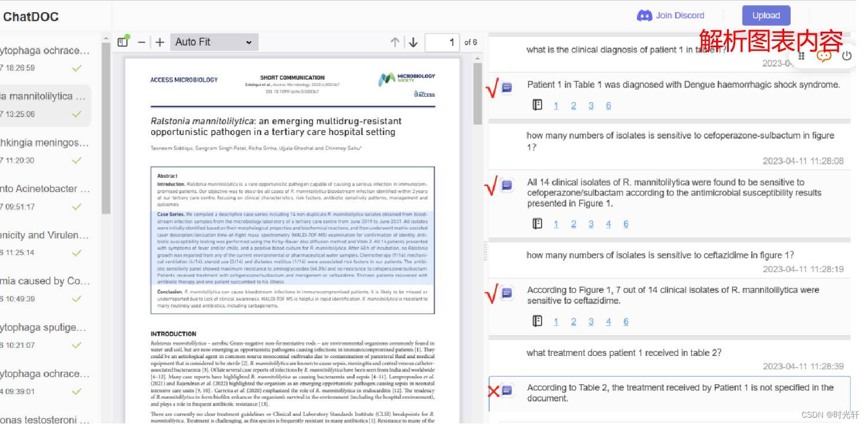Click the INTRODUCTION heading in PDF

(173, 333)
